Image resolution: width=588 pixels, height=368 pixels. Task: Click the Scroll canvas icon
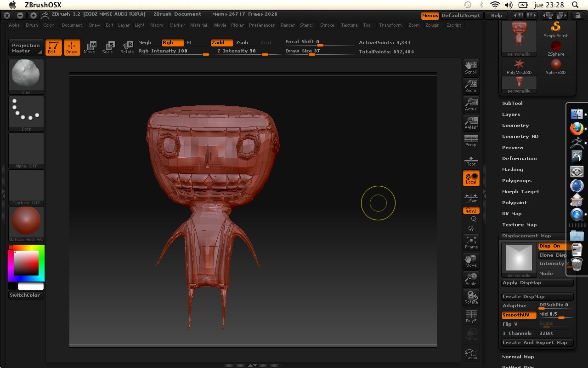click(471, 67)
